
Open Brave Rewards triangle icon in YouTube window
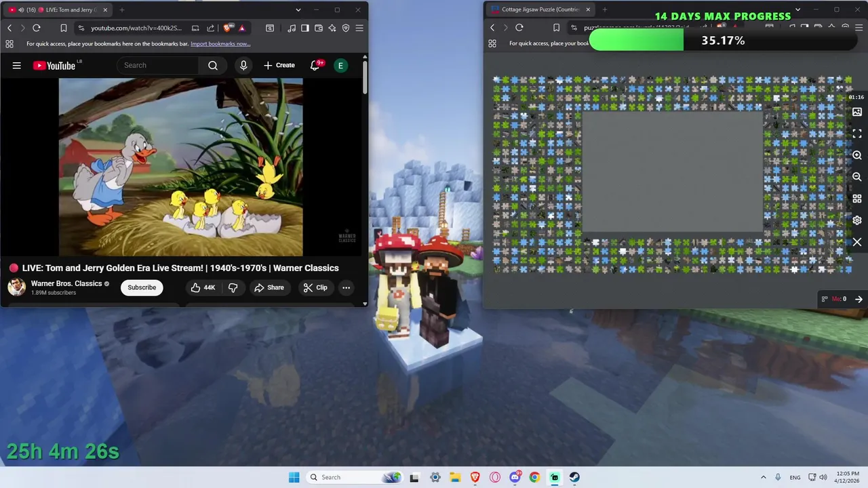pyautogui.click(x=242, y=28)
